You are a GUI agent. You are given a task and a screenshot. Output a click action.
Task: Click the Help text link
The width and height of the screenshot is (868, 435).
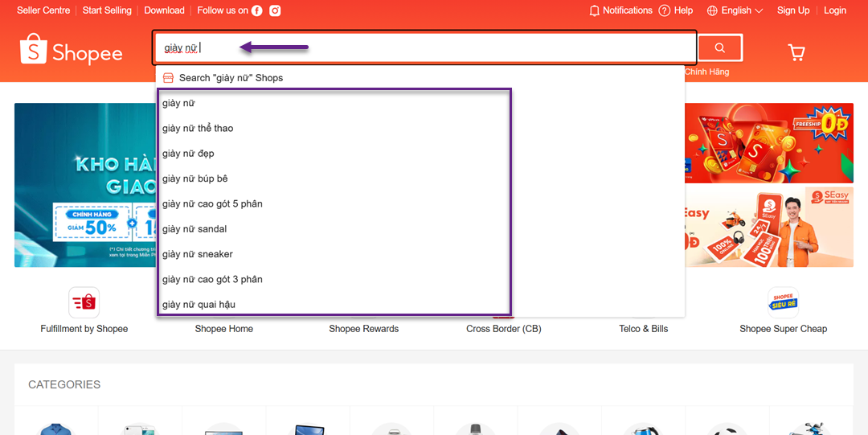tap(684, 10)
